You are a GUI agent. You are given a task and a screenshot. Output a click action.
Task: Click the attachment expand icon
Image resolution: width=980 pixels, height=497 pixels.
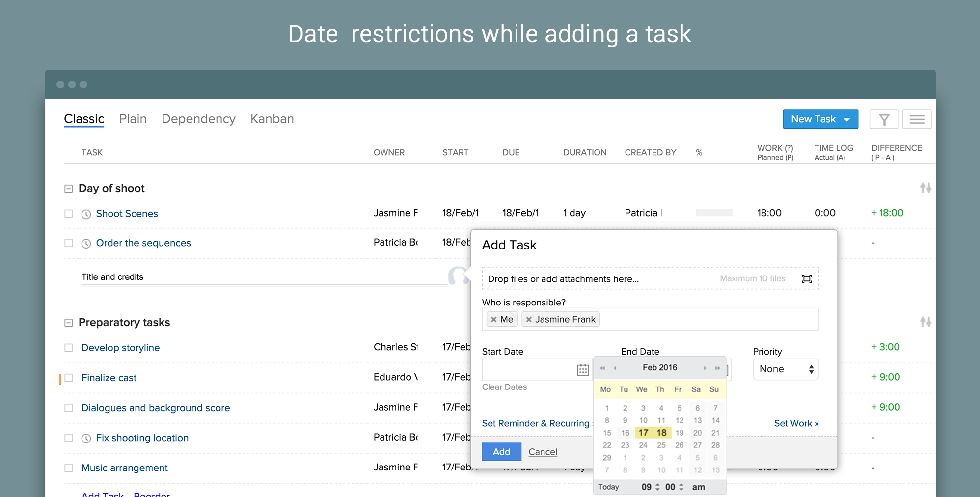click(x=807, y=279)
